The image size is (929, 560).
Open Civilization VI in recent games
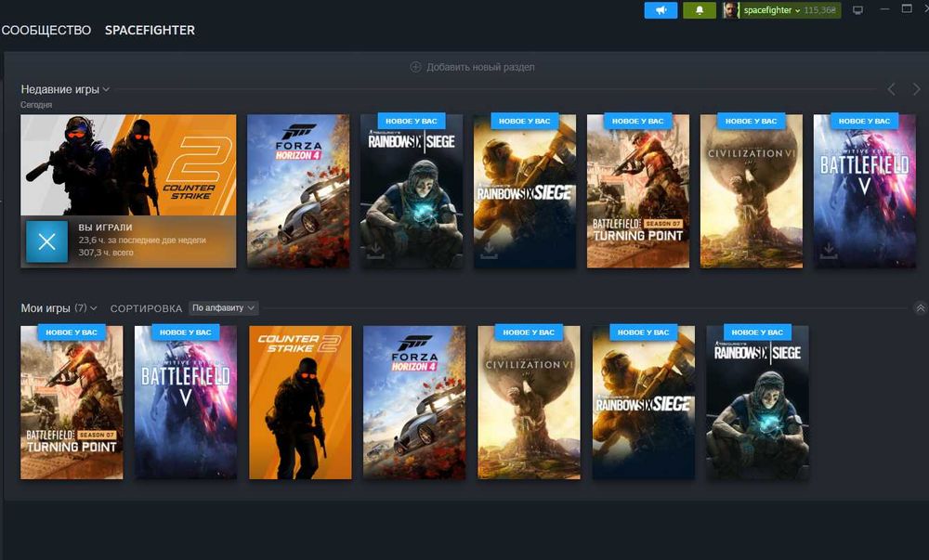[x=752, y=191]
